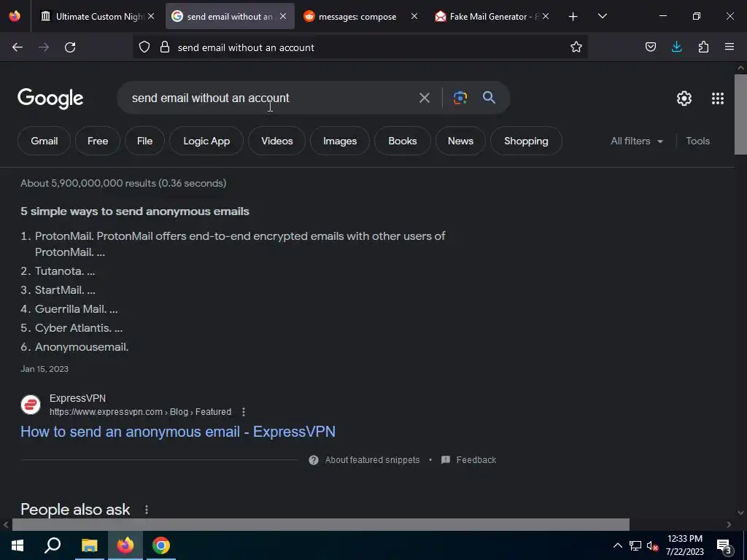Open the notification center icon
This screenshot has width=747, height=560.
(x=724, y=546)
